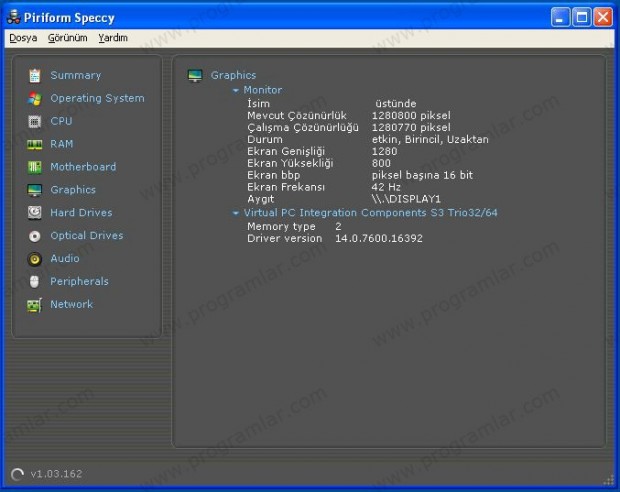This screenshot has width=620, height=492.
Task: Select the Graphics sidebar label
Action: pyautogui.click(x=73, y=190)
